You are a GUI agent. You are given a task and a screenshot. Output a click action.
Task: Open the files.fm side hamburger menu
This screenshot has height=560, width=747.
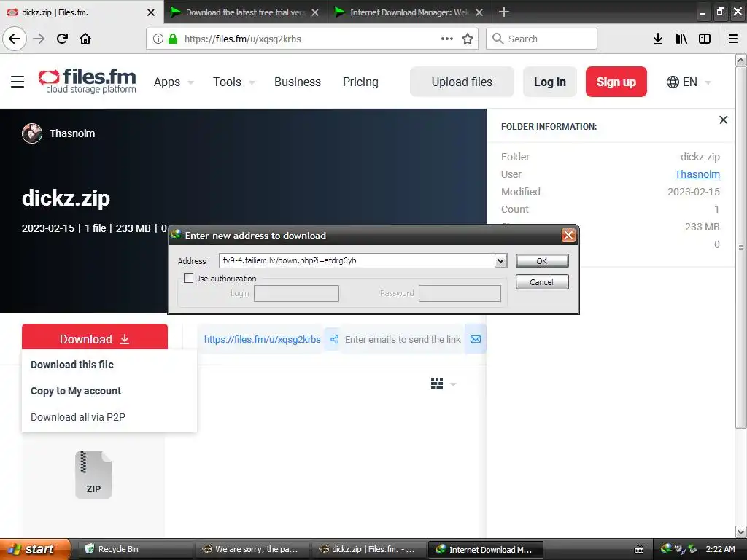point(18,82)
